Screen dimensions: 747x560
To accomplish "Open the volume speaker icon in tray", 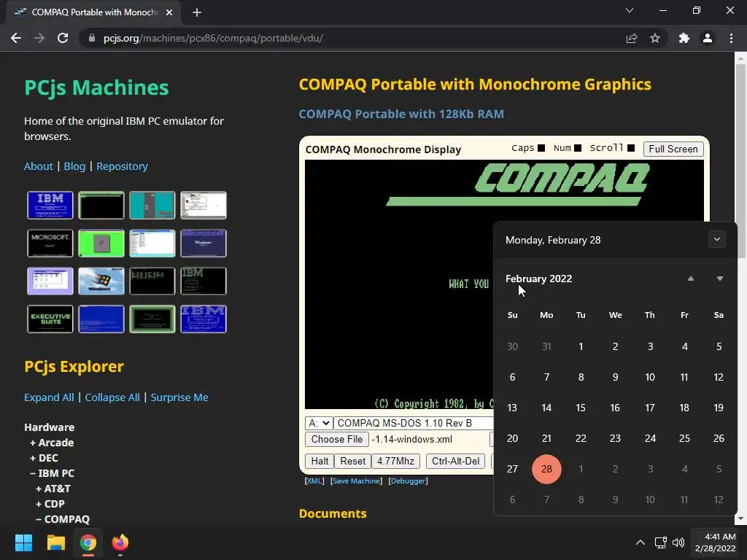I will [678, 542].
